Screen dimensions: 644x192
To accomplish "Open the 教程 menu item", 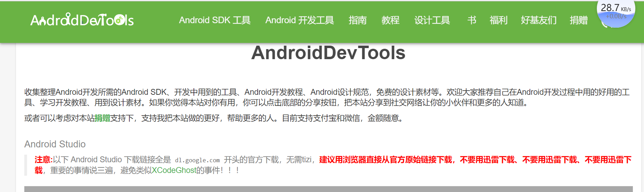I will coord(390,20).
